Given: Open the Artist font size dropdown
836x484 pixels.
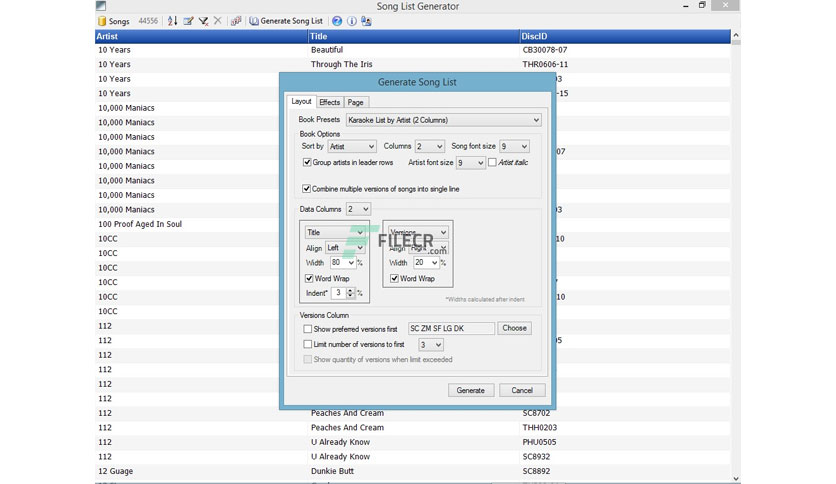Looking at the screenshot, I should tap(470, 163).
